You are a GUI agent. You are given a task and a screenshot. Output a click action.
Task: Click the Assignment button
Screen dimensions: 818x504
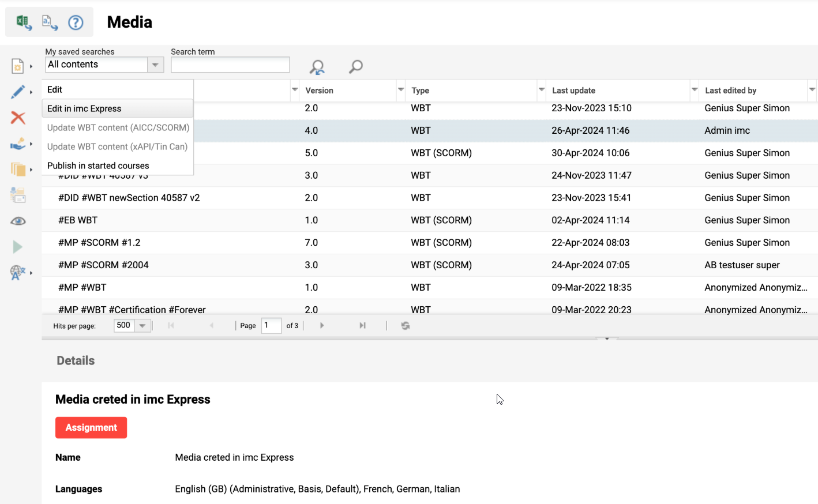pos(91,427)
